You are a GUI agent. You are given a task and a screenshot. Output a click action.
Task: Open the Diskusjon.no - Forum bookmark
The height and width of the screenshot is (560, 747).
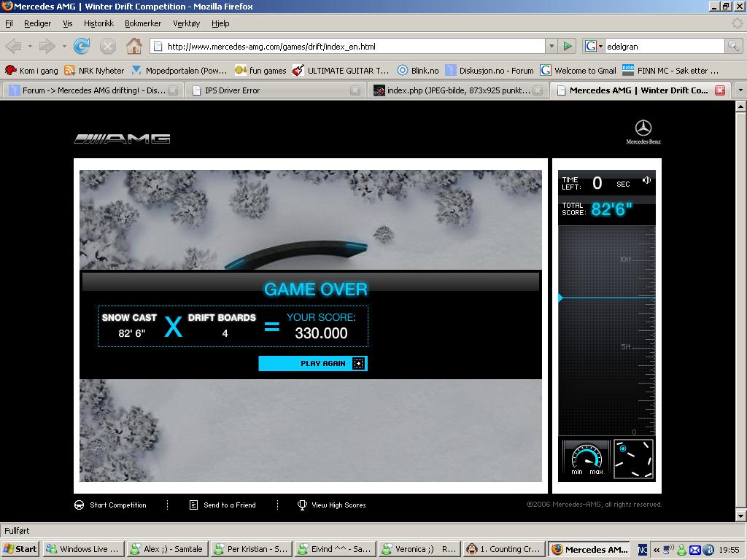[489, 71]
